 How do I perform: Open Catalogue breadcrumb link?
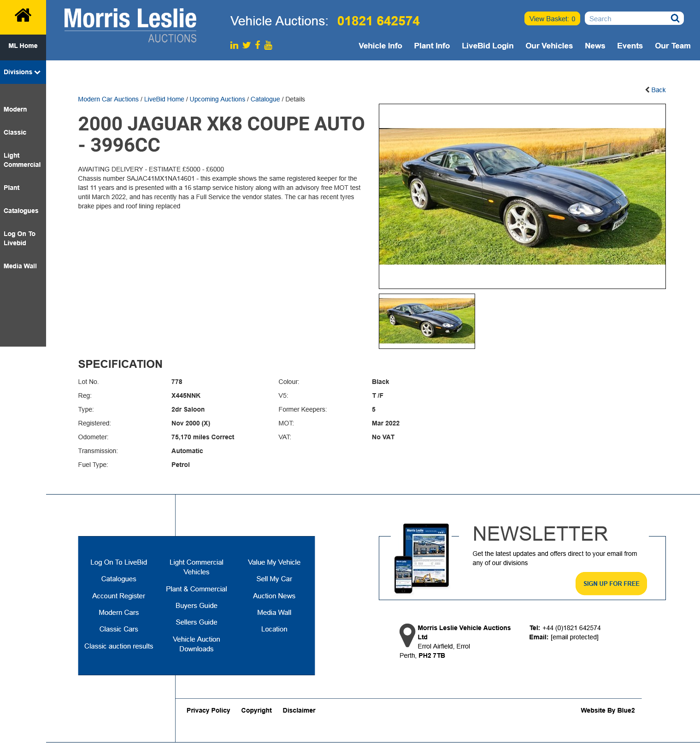click(265, 99)
